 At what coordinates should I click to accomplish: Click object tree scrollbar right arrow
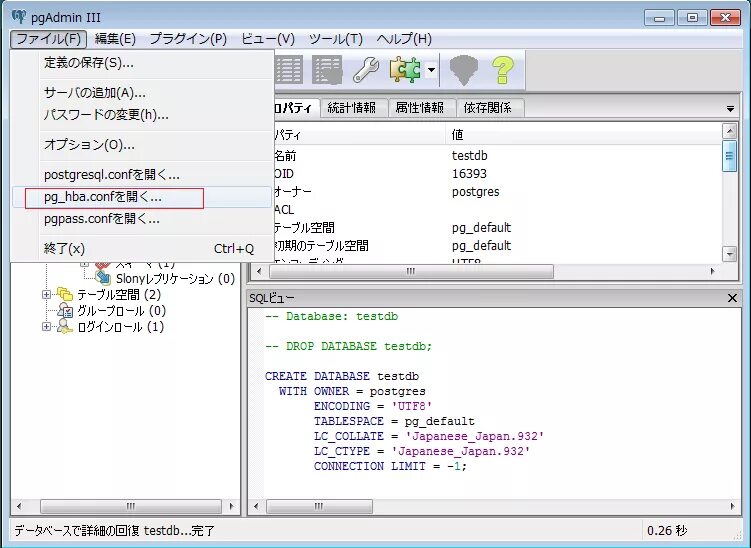click(x=232, y=506)
